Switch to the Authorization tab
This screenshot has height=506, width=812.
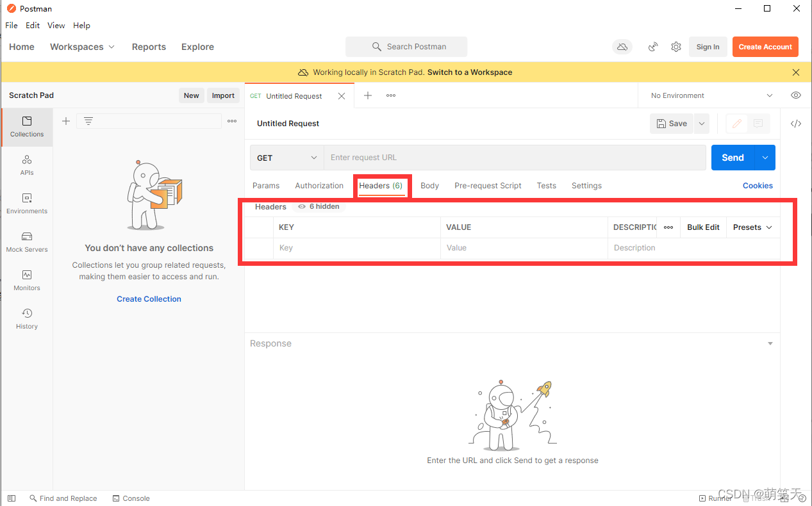tap(319, 186)
